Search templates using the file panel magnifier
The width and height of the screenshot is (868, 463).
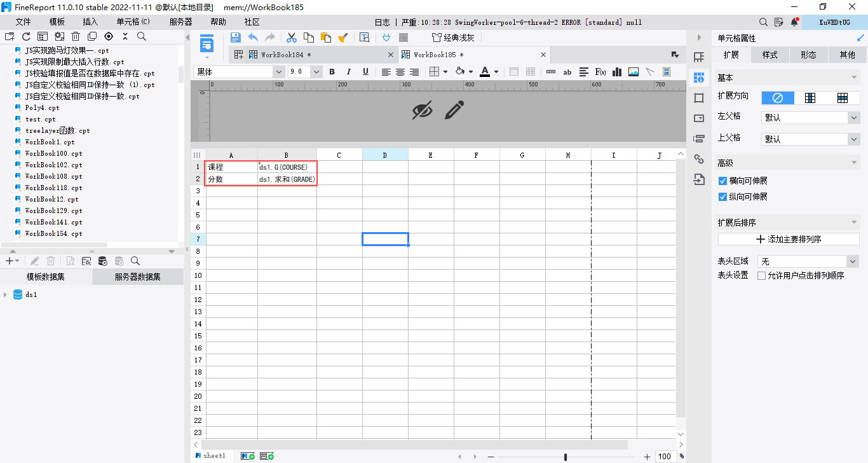tap(142, 36)
